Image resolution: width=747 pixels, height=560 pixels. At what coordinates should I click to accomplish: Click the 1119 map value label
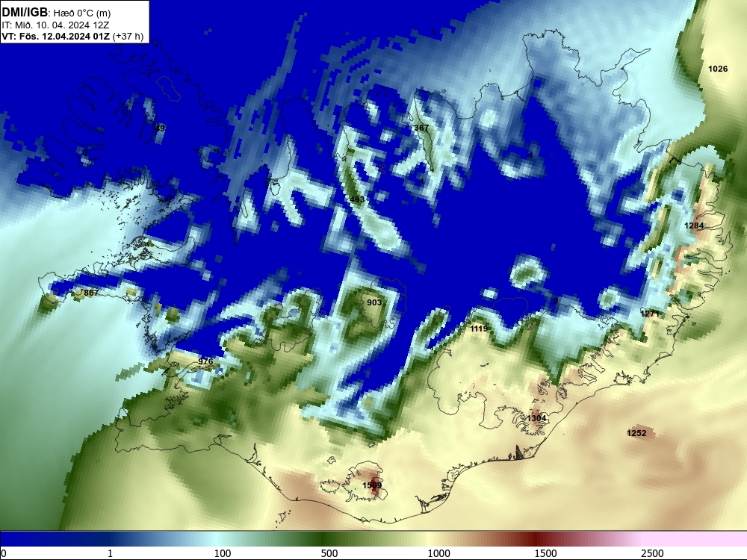click(479, 329)
